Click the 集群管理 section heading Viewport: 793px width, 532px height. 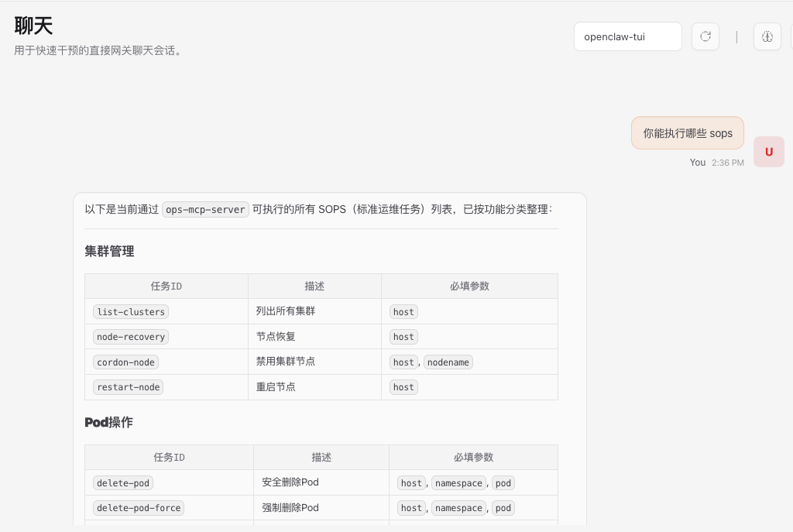(x=109, y=251)
